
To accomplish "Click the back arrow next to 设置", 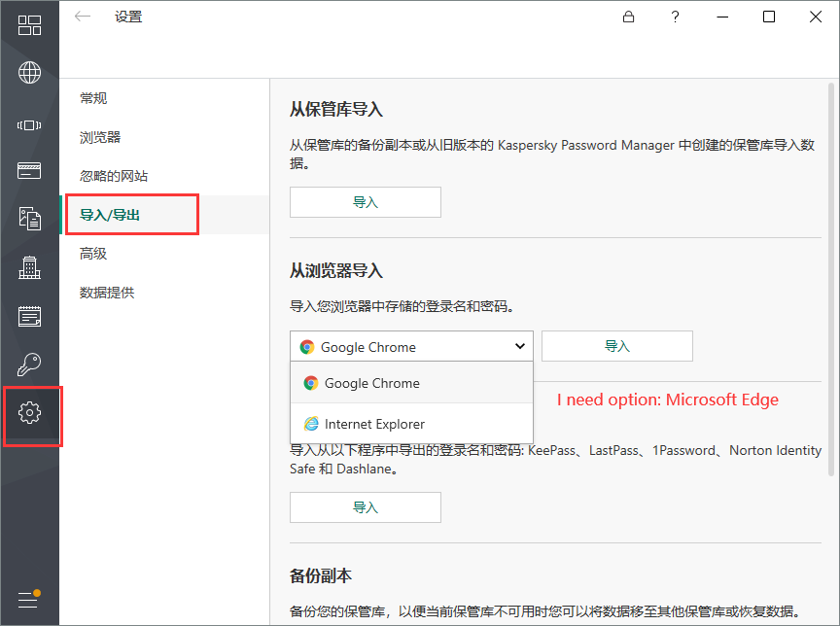I will [x=83, y=17].
